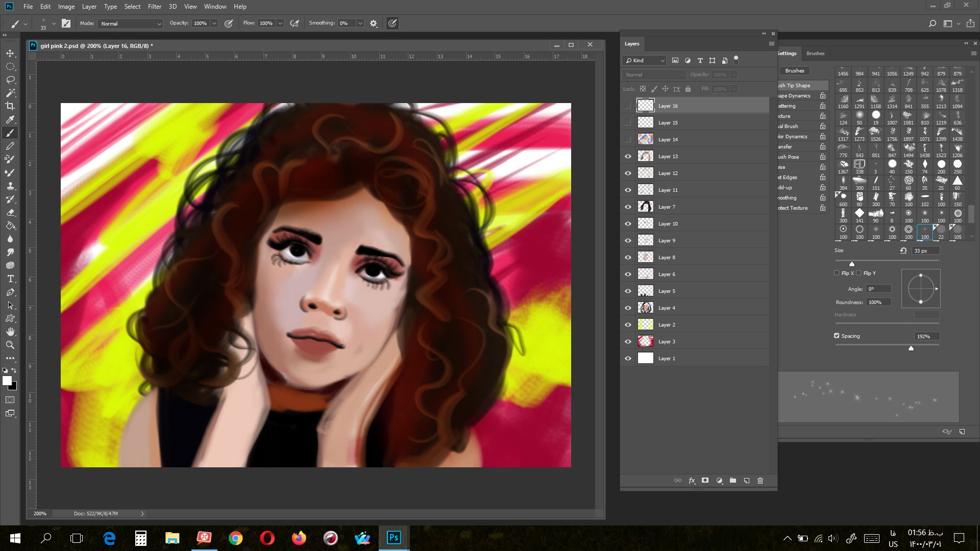Click smoothing options gear icon
The image size is (980, 551).
click(x=374, y=23)
